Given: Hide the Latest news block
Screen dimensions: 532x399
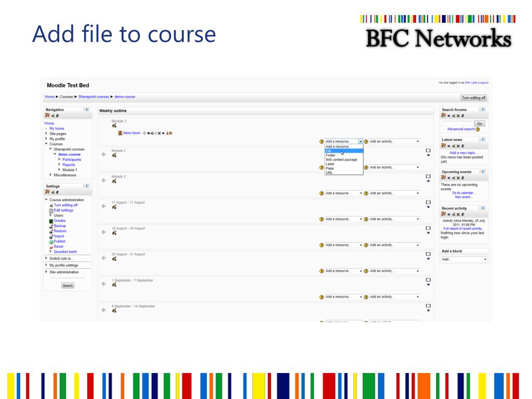Looking at the screenshot, I should click(448, 146).
